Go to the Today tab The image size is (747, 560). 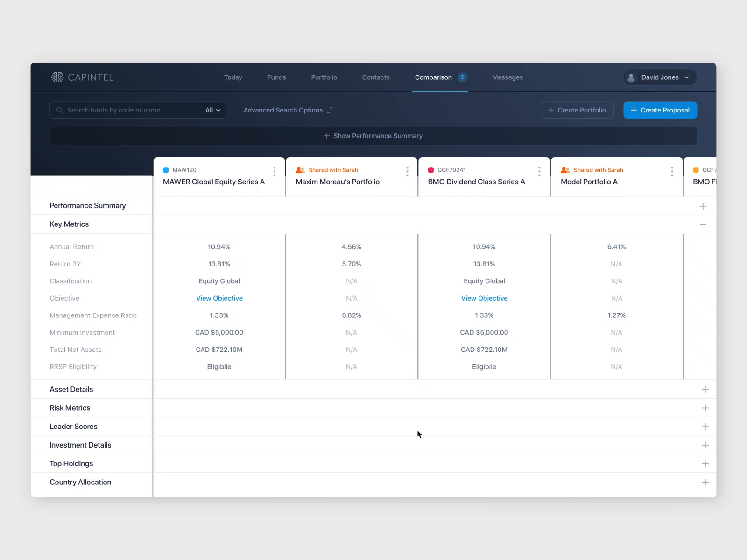(x=233, y=77)
